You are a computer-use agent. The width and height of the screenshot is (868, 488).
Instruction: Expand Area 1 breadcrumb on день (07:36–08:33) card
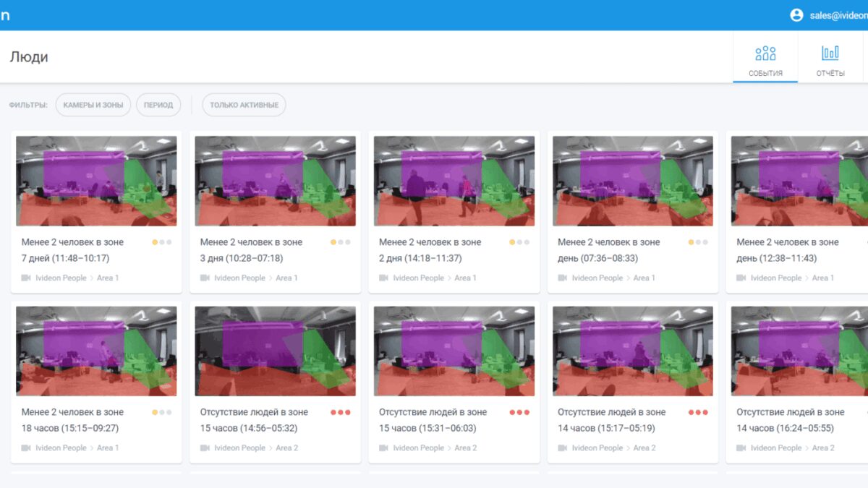point(642,278)
